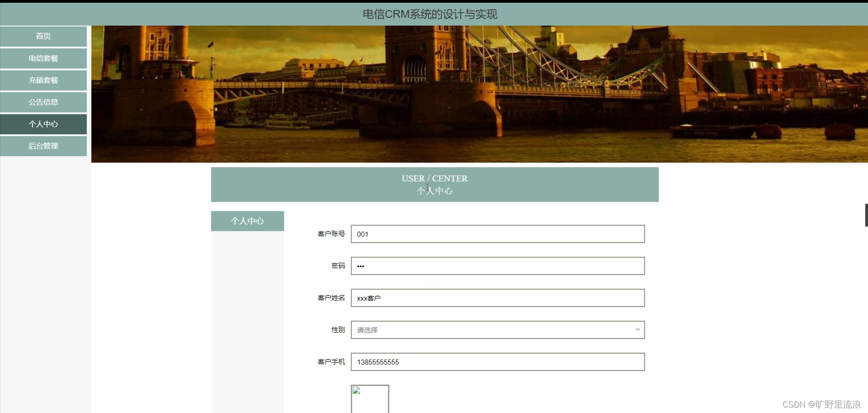
Task: Click the 密码 password field
Action: [x=497, y=265]
